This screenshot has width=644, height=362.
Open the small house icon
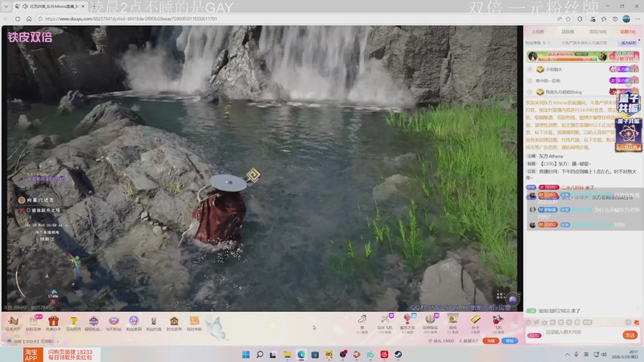point(174,323)
